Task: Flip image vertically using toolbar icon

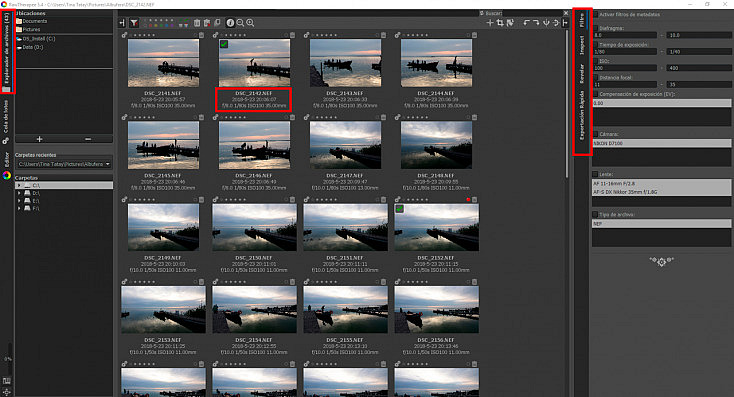Action: tap(546, 22)
